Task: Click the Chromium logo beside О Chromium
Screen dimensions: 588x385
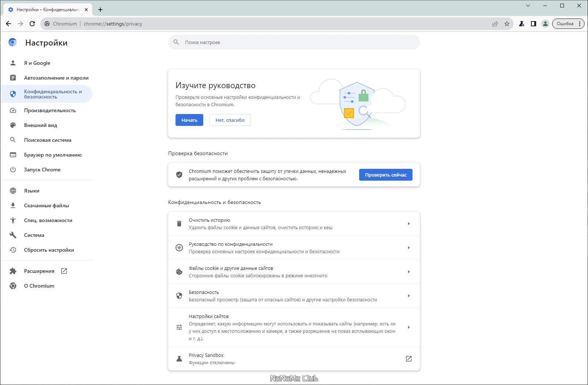Action: (13, 286)
